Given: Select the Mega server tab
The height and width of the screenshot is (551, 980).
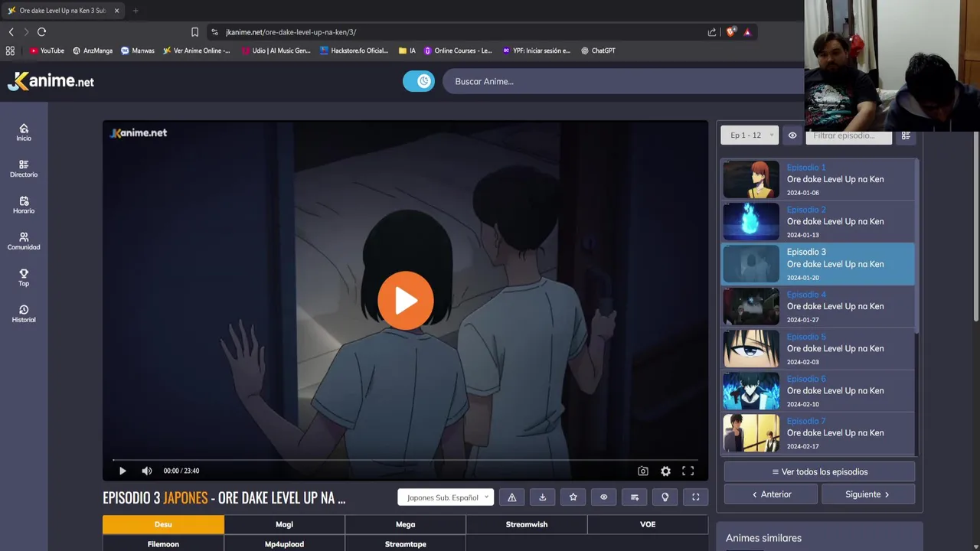Looking at the screenshot, I should pyautogui.click(x=405, y=524).
